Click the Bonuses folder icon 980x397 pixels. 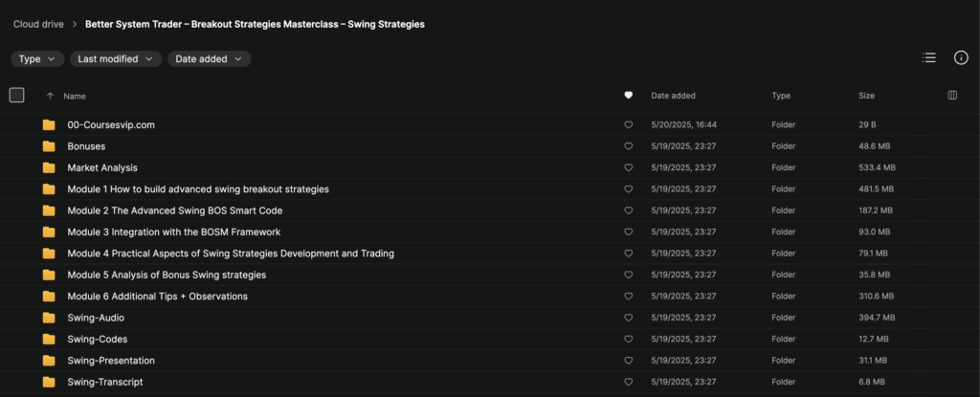coord(49,146)
